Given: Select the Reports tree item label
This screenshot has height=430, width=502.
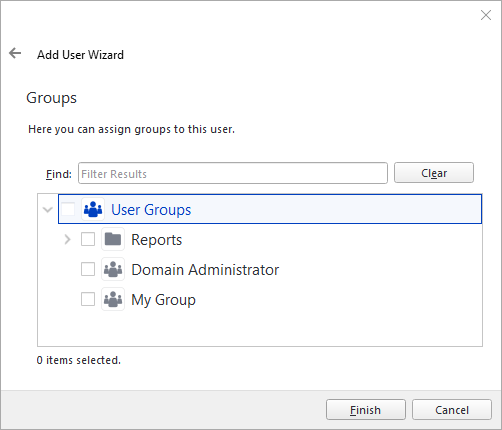Looking at the screenshot, I should (157, 240).
